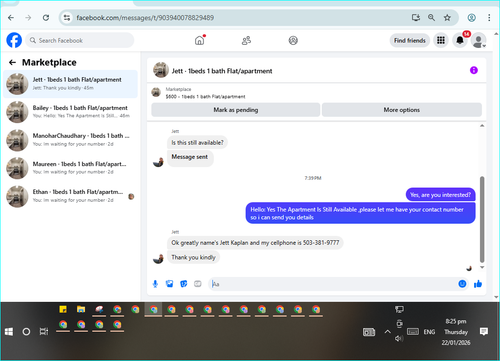The image size is (500, 361).
Task: Open the taskbar clock and date
Action: tap(456, 332)
